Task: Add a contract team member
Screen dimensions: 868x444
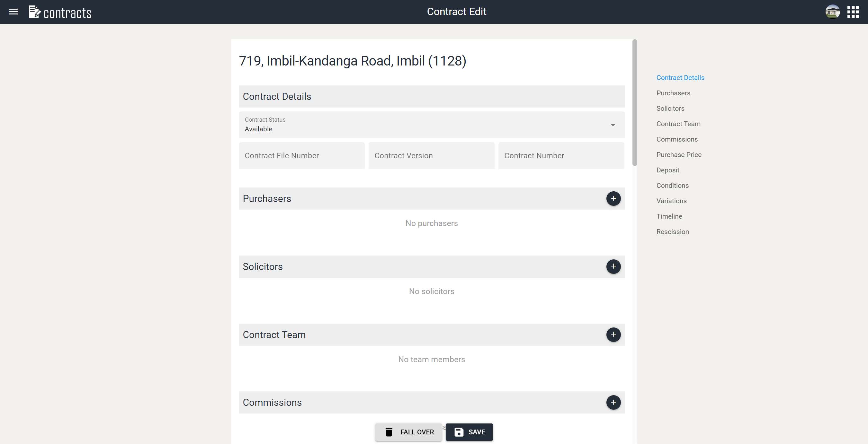Action: [613, 335]
